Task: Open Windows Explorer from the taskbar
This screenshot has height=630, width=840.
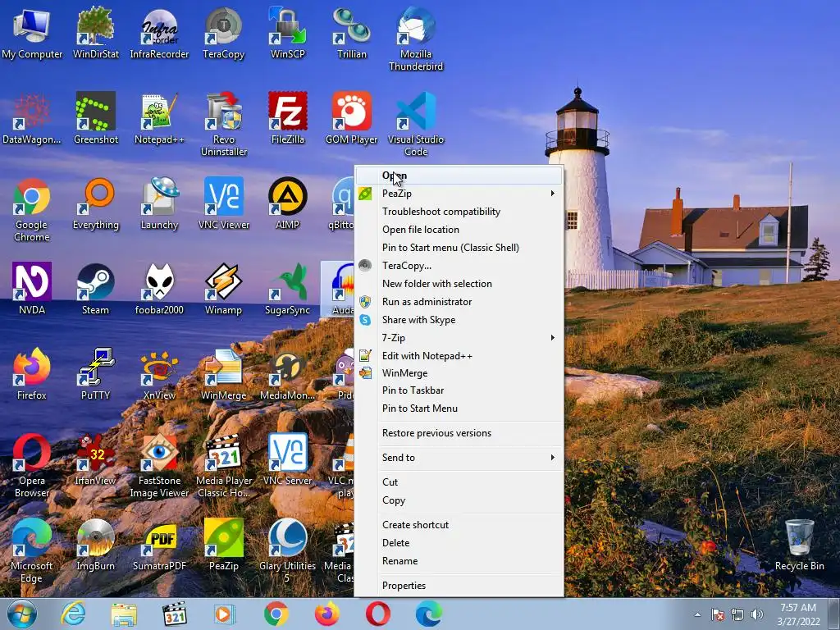Action: tap(123, 614)
